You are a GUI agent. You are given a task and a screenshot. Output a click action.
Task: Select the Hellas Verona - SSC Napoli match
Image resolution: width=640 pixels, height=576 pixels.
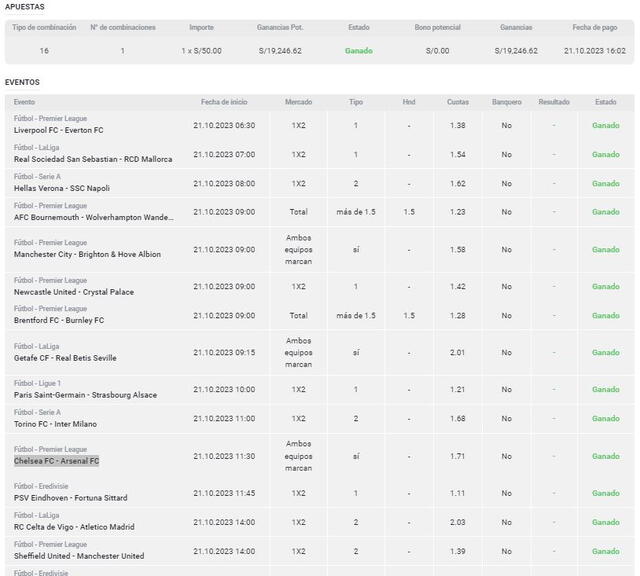click(x=62, y=188)
